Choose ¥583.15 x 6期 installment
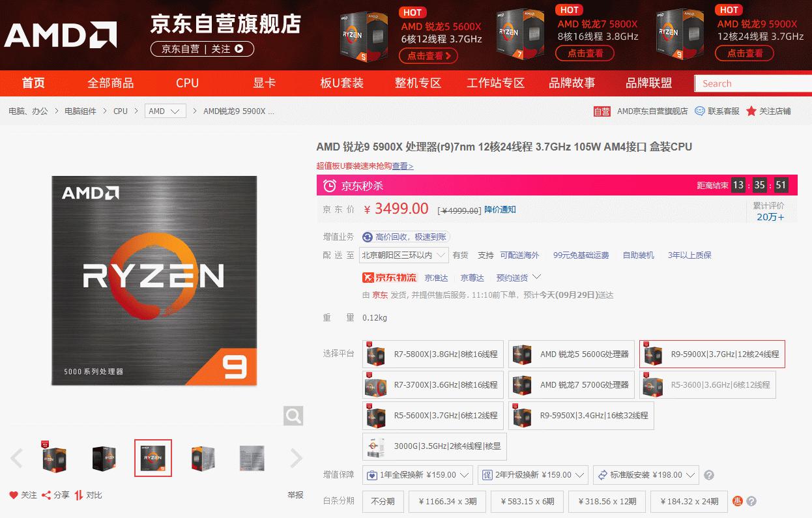812x518 pixels. (527, 502)
